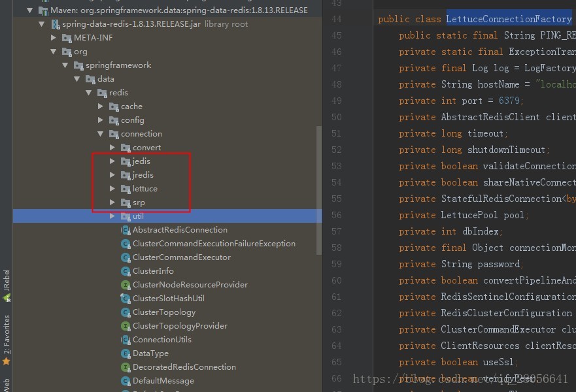
Task: Click the project tree vertical scrollbar
Action: tap(318, 190)
